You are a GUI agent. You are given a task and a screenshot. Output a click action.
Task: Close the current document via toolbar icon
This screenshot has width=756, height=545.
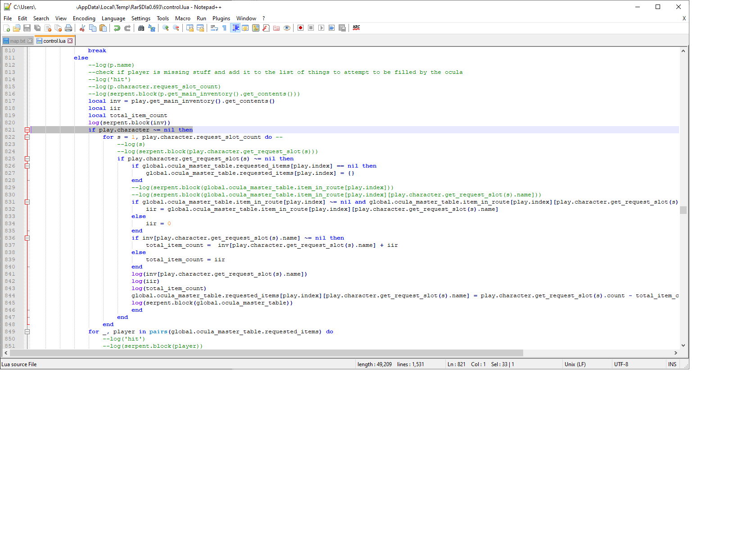(x=48, y=28)
